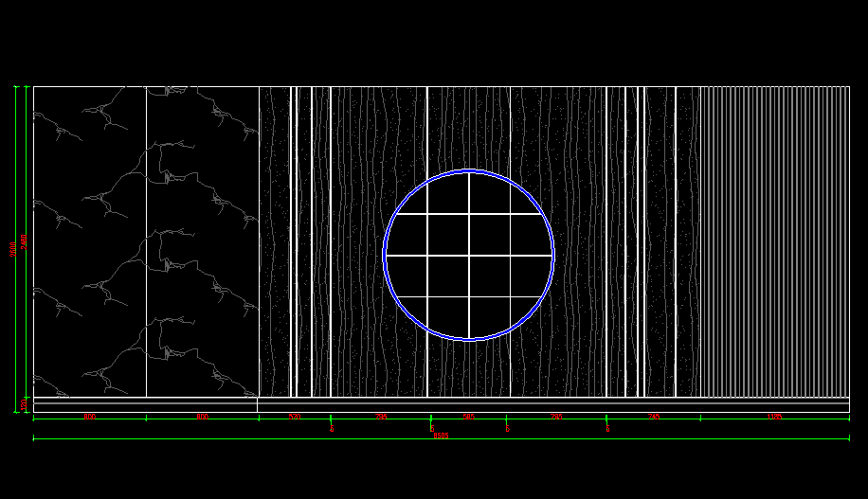Viewport: 868px width, 499px height.
Task: Select the 745 horizontal dimension text
Action: [654, 417]
